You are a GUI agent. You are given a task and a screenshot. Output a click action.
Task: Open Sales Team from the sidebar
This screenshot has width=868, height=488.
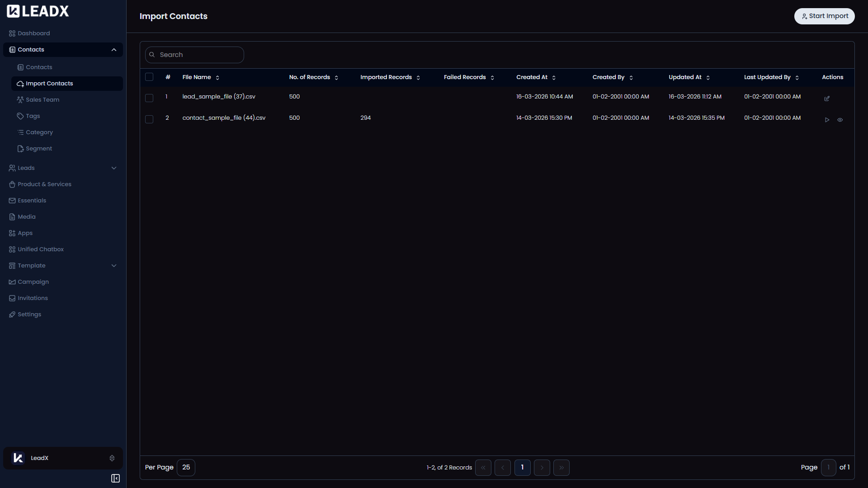pyautogui.click(x=42, y=100)
